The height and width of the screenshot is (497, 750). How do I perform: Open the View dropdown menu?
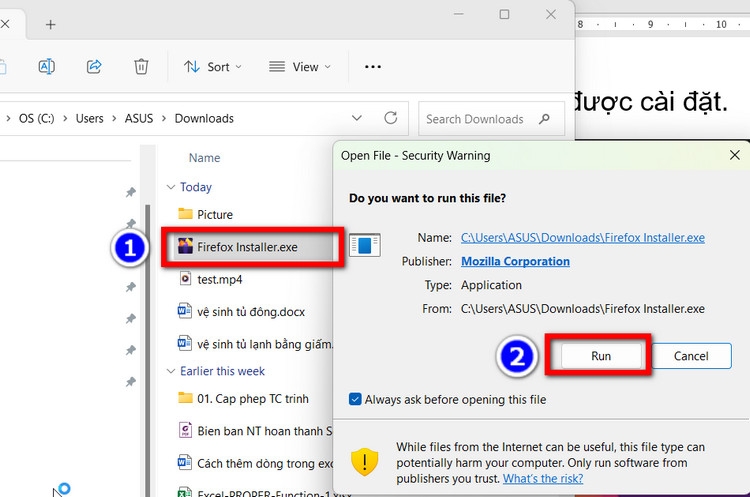coord(300,67)
